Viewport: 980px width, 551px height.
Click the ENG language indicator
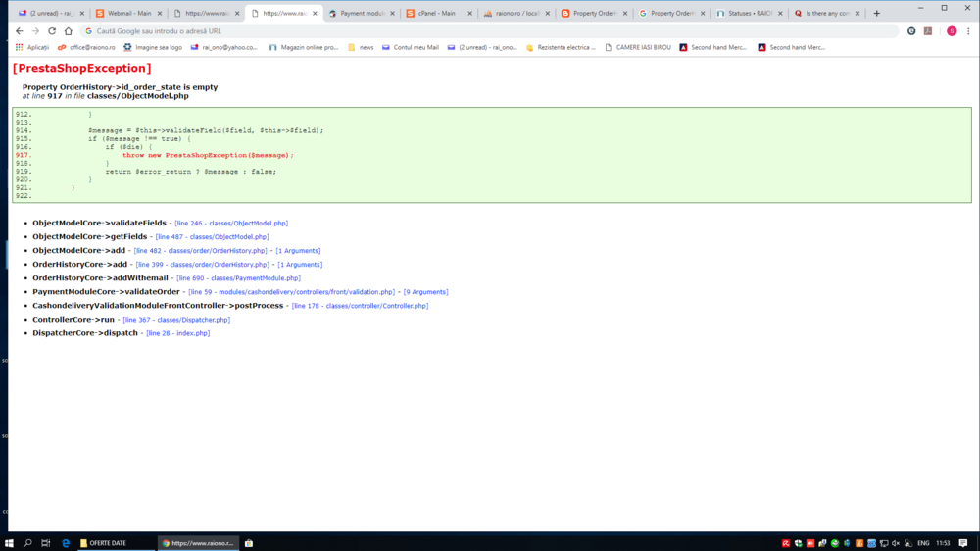click(x=923, y=543)
